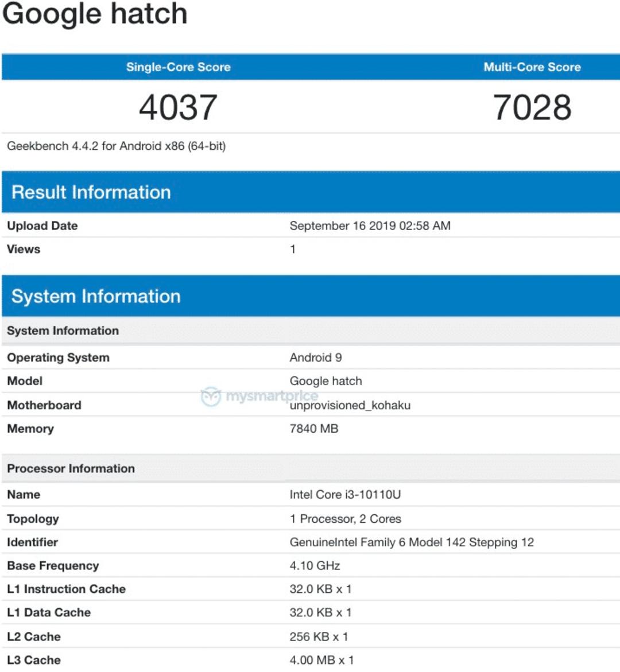This screenshot has height=672, width=620.
Task: Select the Multi-Core Score header
Action: point(532,67)
